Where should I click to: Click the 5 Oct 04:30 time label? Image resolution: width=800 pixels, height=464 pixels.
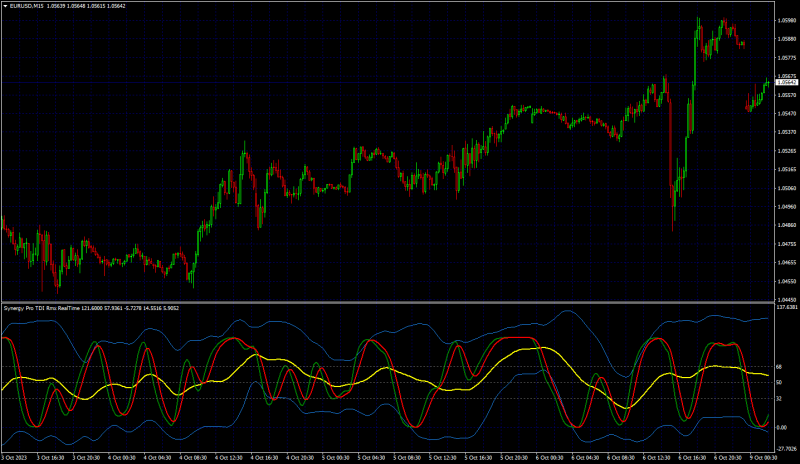[371, 458]
